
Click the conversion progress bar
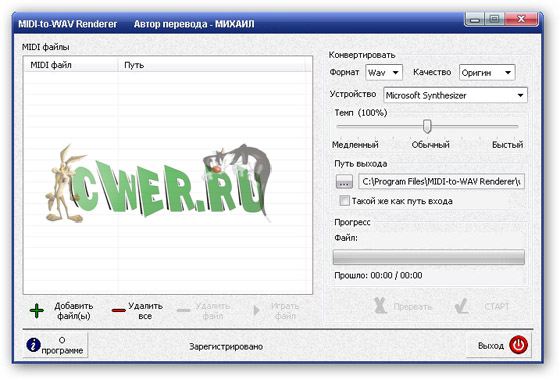tap(429, 257)
